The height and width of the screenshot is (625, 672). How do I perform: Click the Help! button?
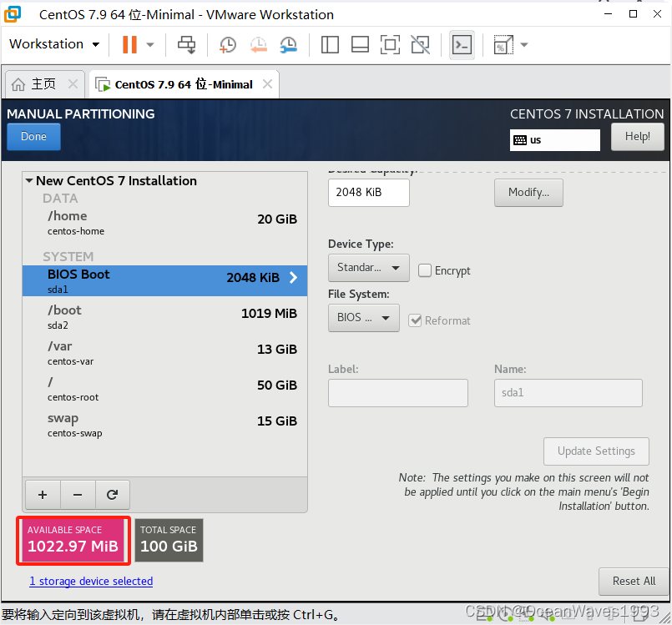point(637,137)
